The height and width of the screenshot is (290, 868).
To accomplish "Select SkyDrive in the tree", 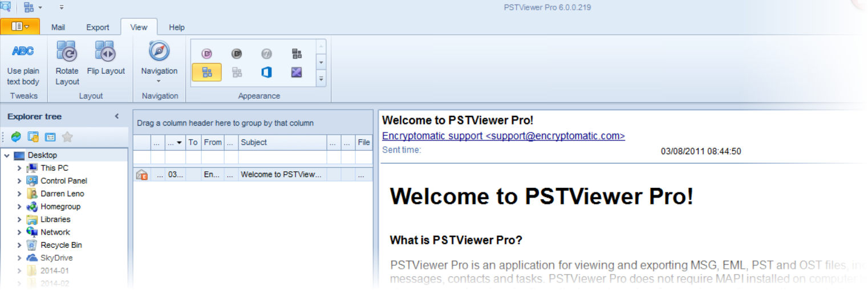I will (x=56, y=258).
